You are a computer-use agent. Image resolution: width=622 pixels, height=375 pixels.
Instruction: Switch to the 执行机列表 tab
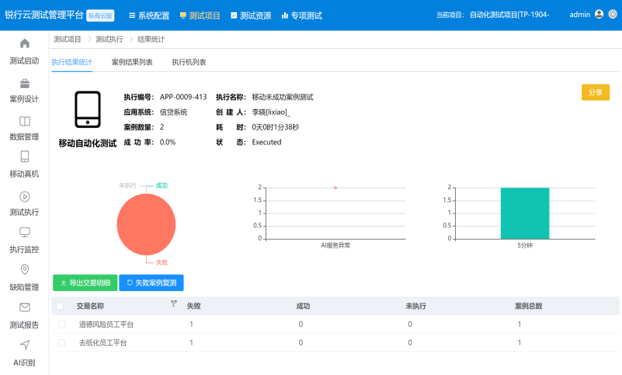pos(189,62)
